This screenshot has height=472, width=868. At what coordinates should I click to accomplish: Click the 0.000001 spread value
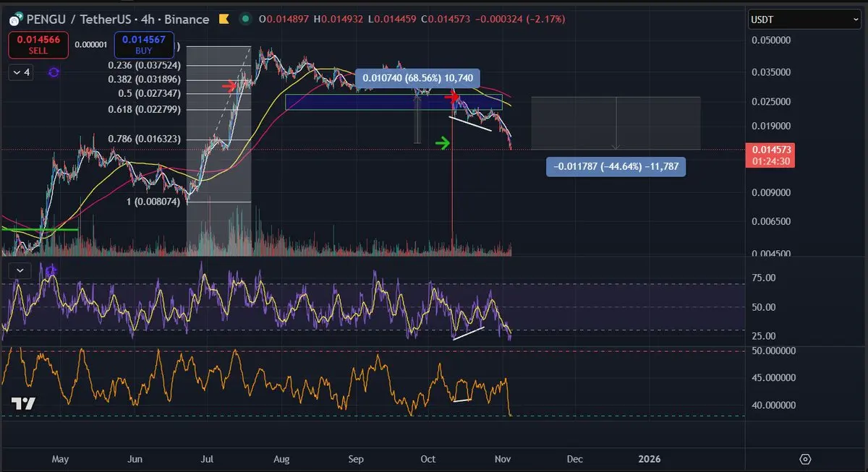[90, 45]
